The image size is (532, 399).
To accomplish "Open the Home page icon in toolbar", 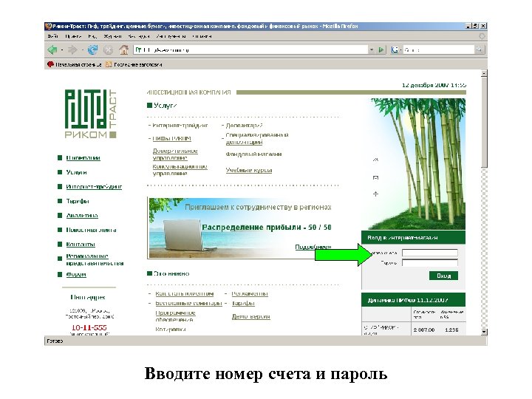I will (124, 50).
